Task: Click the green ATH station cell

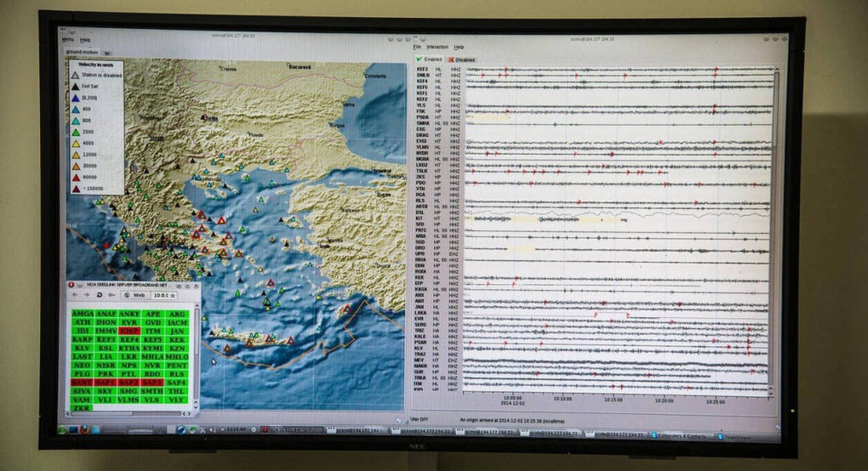Action: (x=82, y=322)
